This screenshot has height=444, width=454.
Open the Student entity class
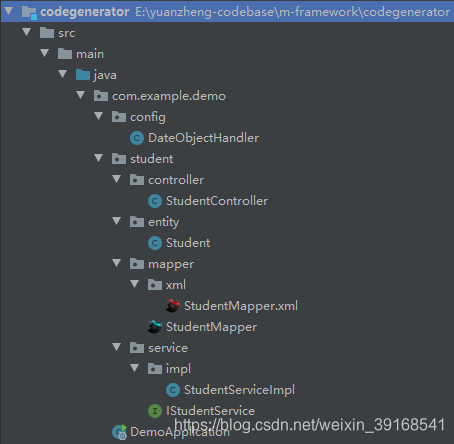coord(188,243)
